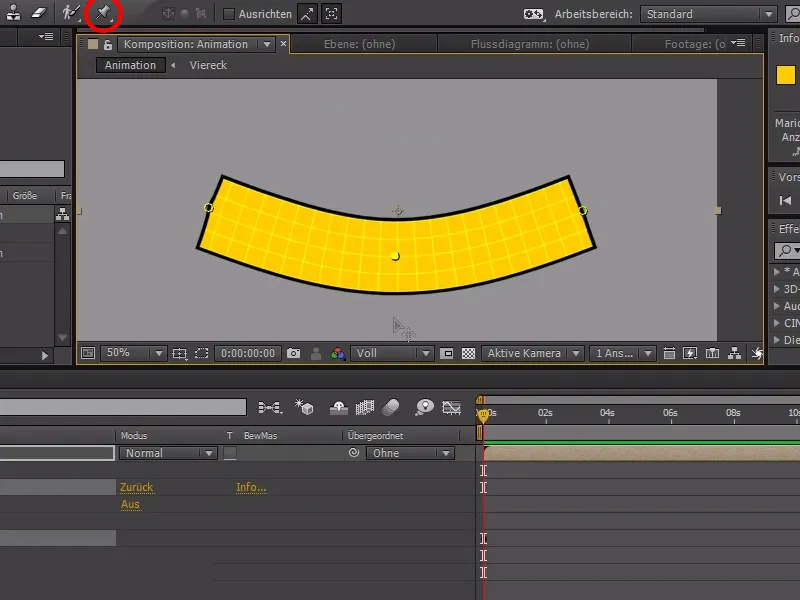Click the composition flowchart icon in viewer bar
Screen dimensions: 800x600
click(x=734, y=353)
